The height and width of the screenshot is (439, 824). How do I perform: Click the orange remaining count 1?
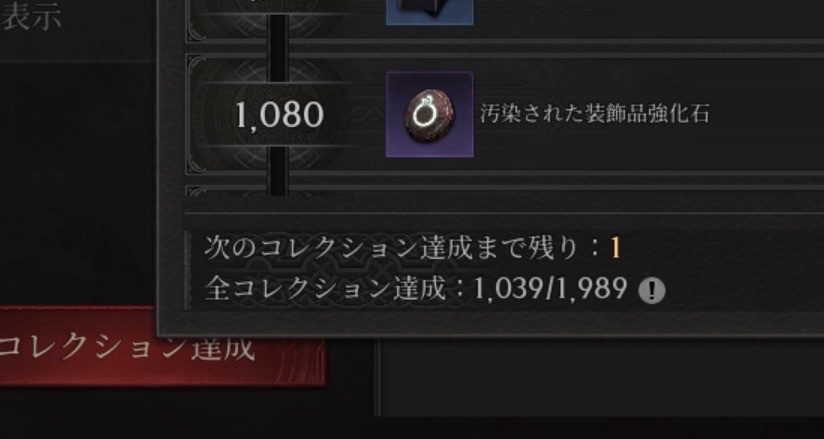[615, 248]
